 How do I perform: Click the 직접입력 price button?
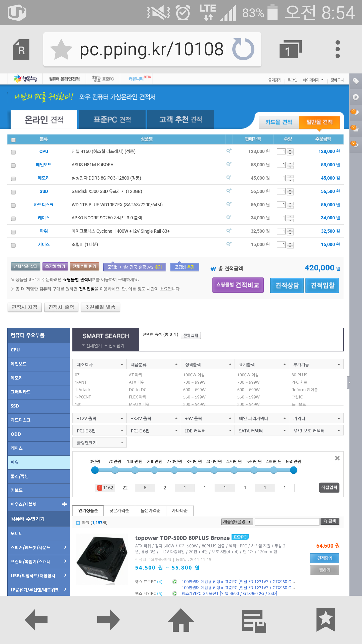coord(329,488)
